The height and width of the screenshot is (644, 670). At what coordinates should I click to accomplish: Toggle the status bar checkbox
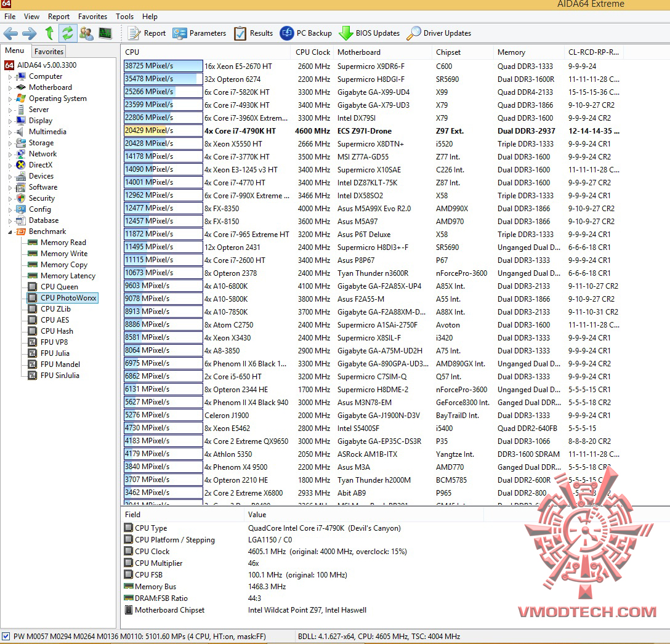(x=6, y=637)
